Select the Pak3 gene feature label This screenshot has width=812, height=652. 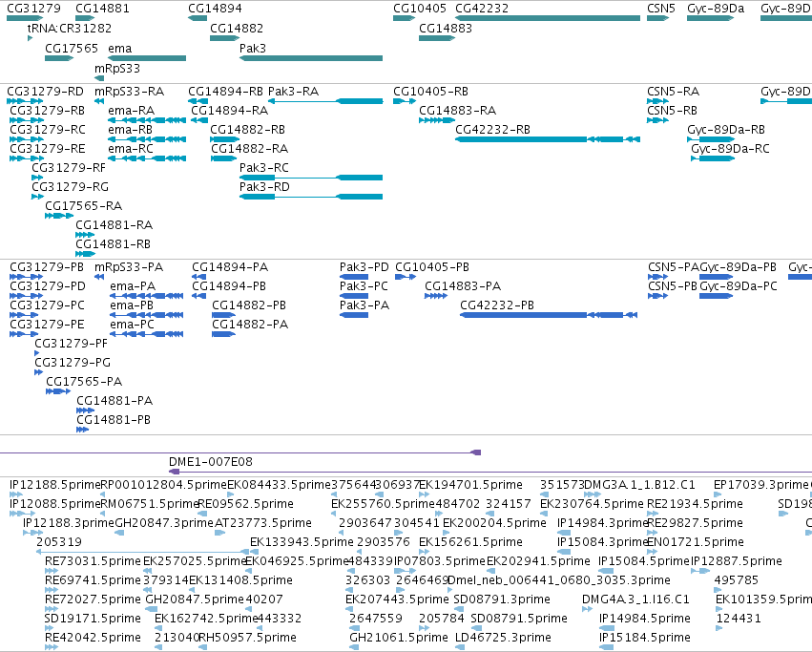point(252,48)
